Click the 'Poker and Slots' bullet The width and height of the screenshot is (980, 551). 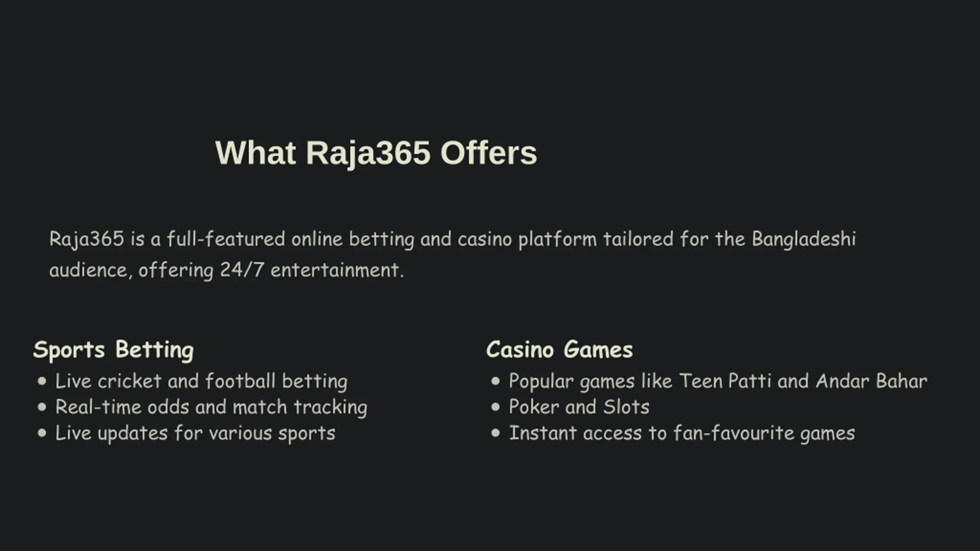click(579, 407)
